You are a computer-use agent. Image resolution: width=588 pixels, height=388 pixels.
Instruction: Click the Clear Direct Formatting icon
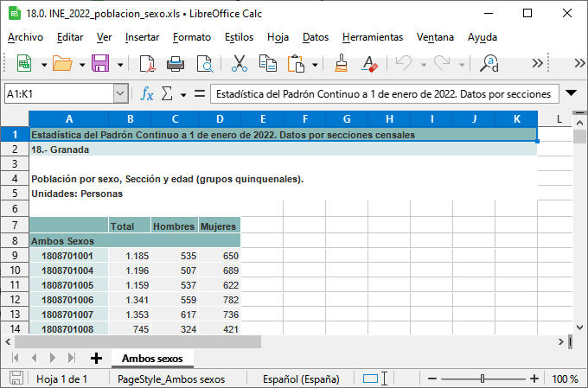[x=369, y=63]
